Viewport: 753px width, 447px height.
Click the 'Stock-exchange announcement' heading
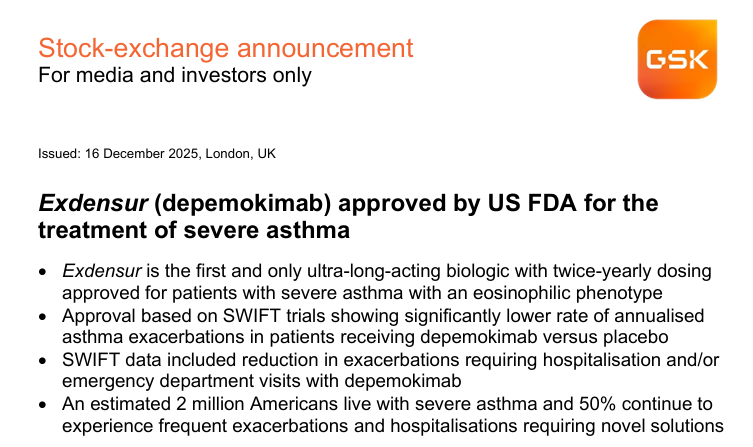click(225, 47)
